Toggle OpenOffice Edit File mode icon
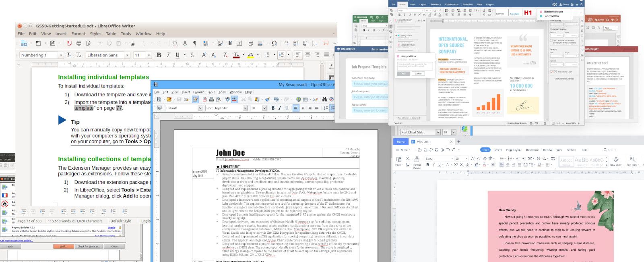644x262 pixels. 195,99
